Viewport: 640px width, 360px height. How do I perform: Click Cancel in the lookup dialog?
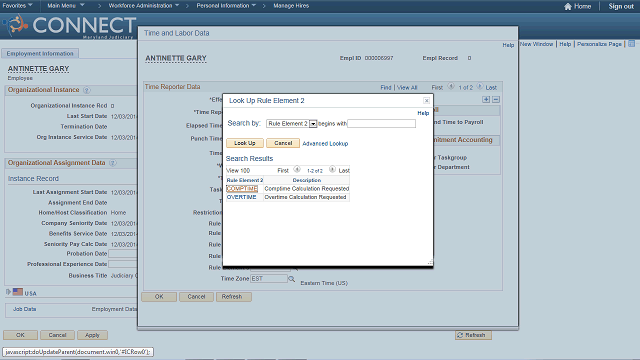[x=283, y=143]
